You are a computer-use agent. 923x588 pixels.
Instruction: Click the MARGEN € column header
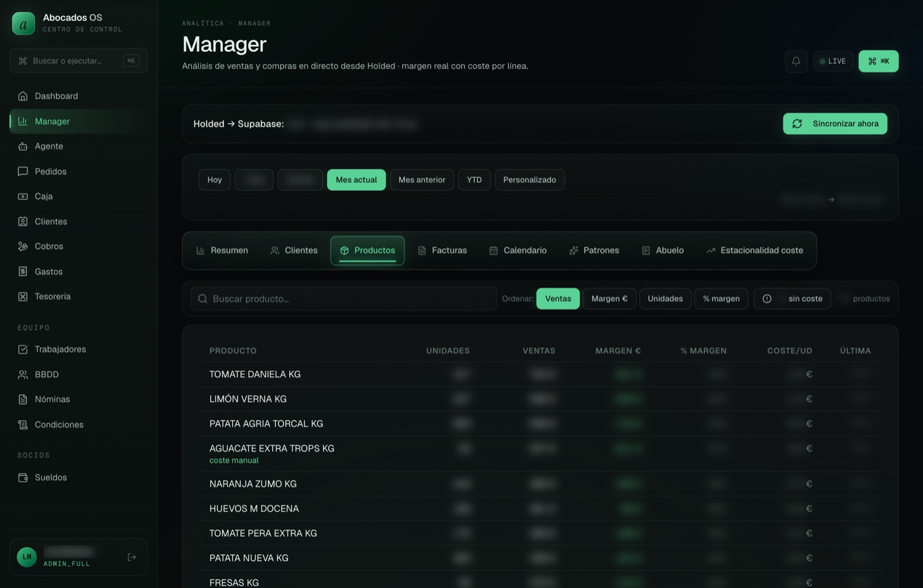coord(618,351)
